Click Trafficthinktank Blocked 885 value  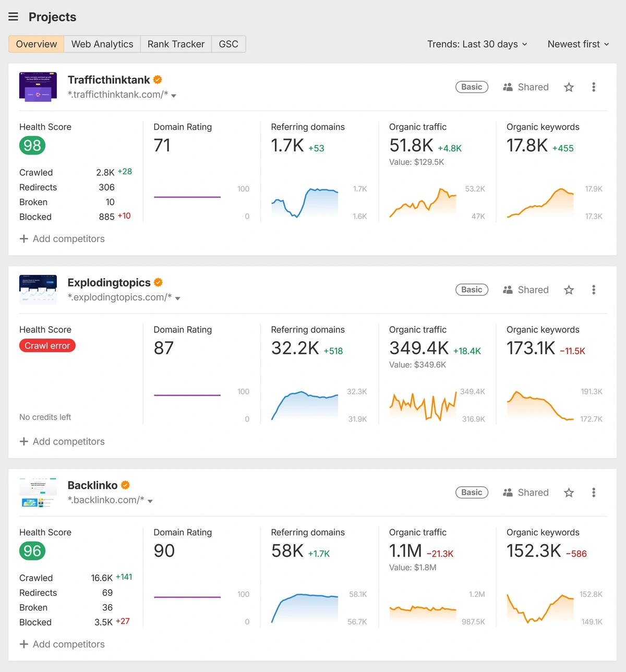click(106, 217)
